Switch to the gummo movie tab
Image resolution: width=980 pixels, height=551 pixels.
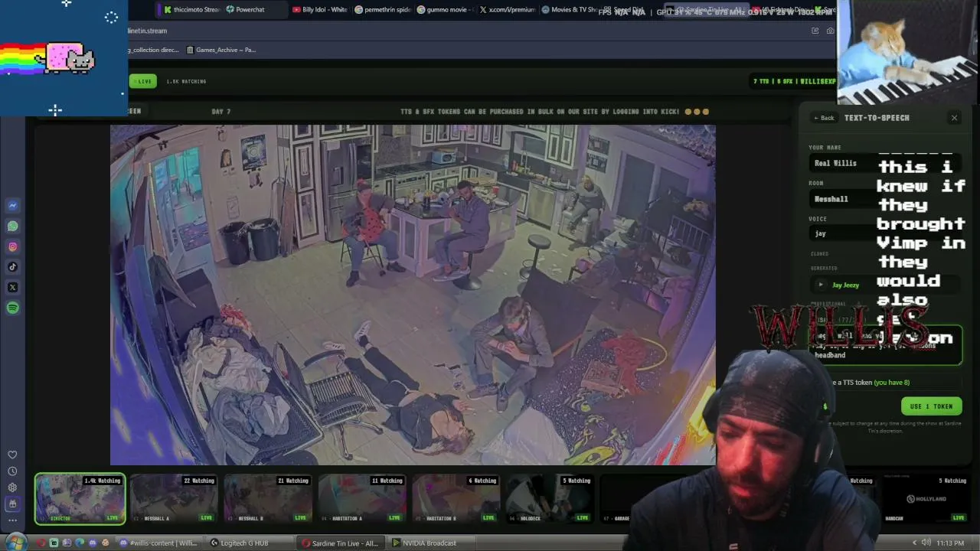446,10
